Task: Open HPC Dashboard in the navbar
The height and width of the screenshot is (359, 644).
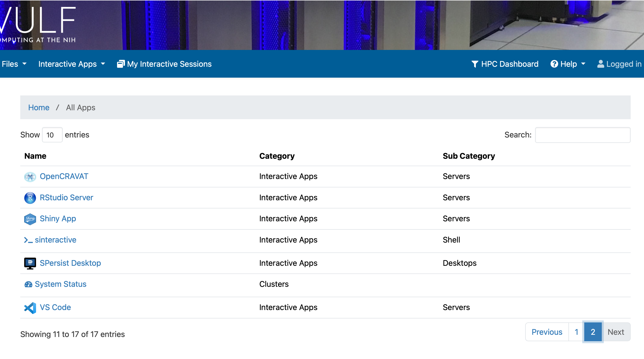Action: click(505, 64)
